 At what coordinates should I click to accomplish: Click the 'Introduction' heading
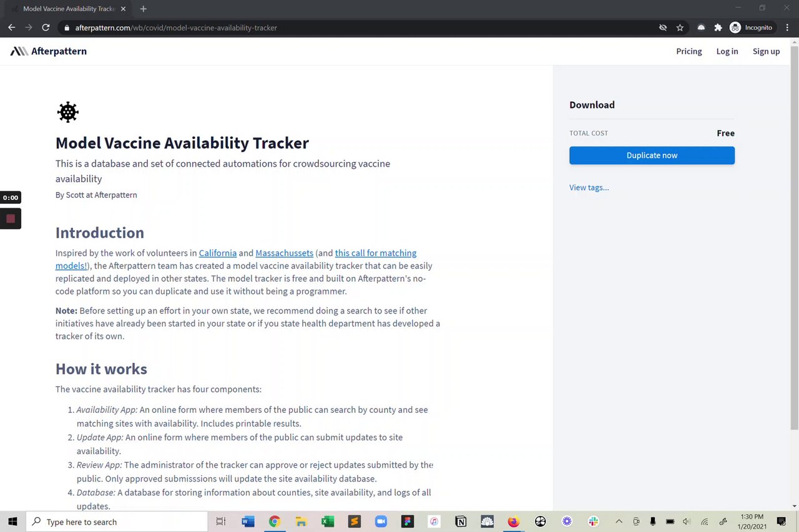(x=100, y=233)
